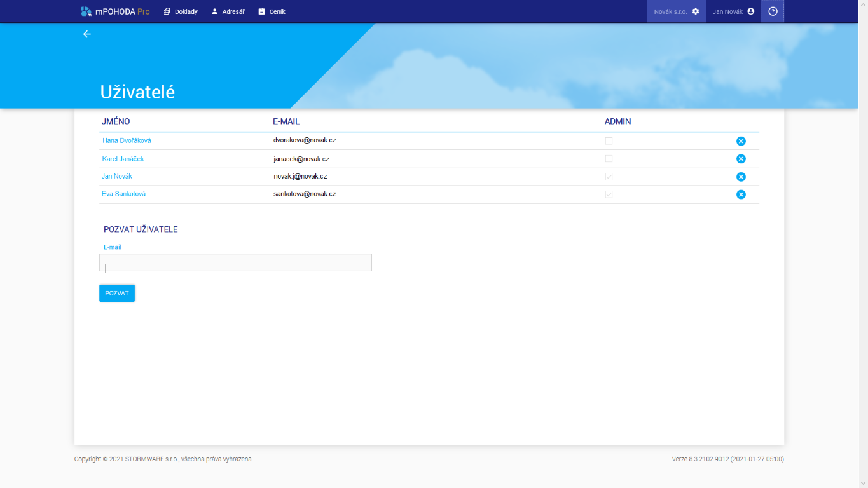The height and width of the screenshot is (488, 868).
Task: Focus the invite E-mail input field
Action: pyautogui.click(x=235, y=262)
